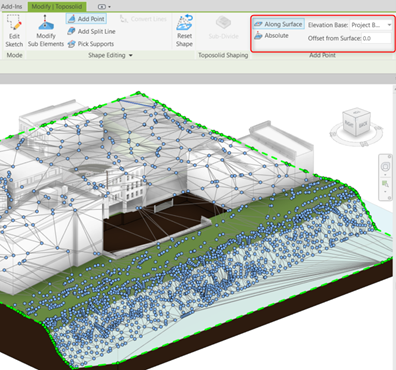Click the ViewCube RIGHT face
The image size is (396, 370).
click(349, 124)
